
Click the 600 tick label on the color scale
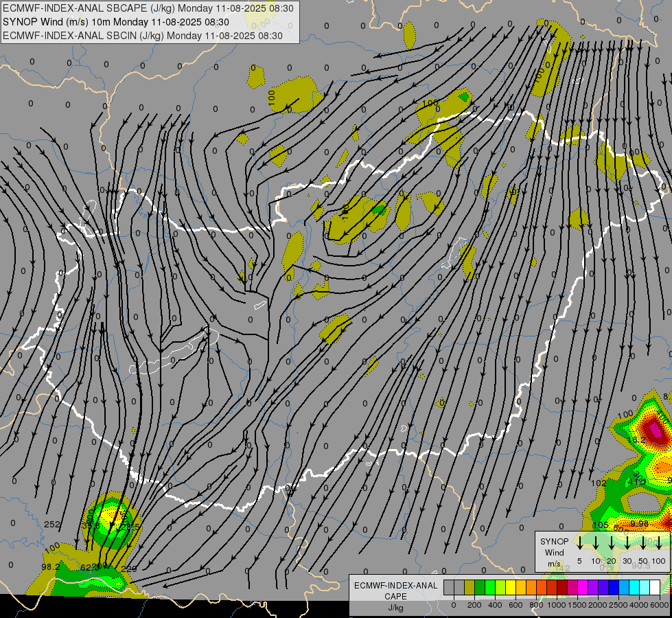pos(515,605)
